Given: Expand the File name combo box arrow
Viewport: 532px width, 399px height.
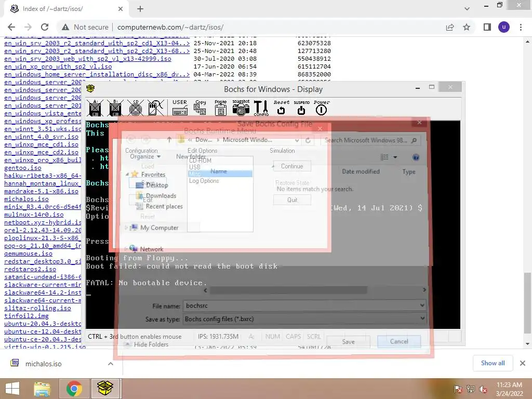Looking at the screenshot, I should click(422, 305).
